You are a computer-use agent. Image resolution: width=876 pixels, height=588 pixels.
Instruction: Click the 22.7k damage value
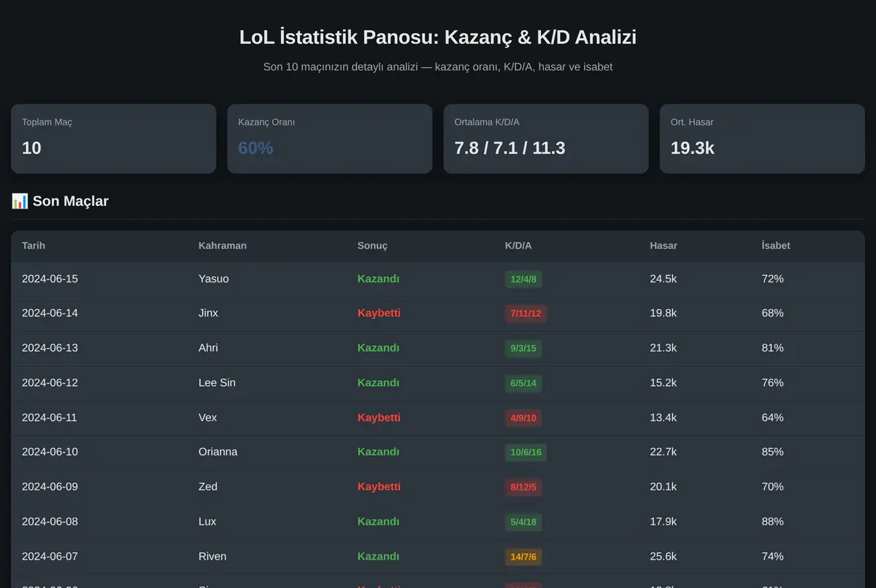[664, 452]
